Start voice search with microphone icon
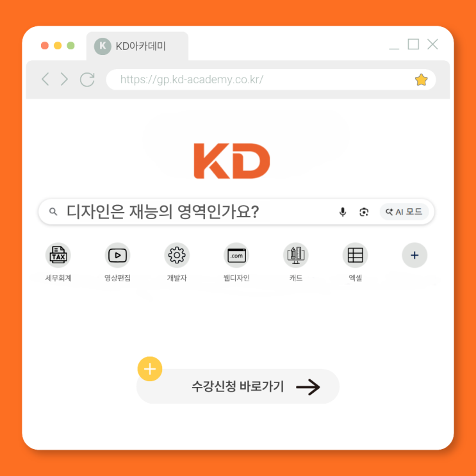This screenshot has height=476, width=476. (x=343, y=212)
